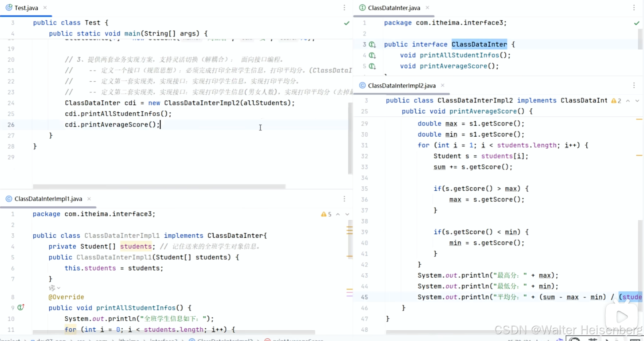644x341 pixels.
Task: Open options menu of ClassDataInterImpl2.java pane
Action: 634,85
